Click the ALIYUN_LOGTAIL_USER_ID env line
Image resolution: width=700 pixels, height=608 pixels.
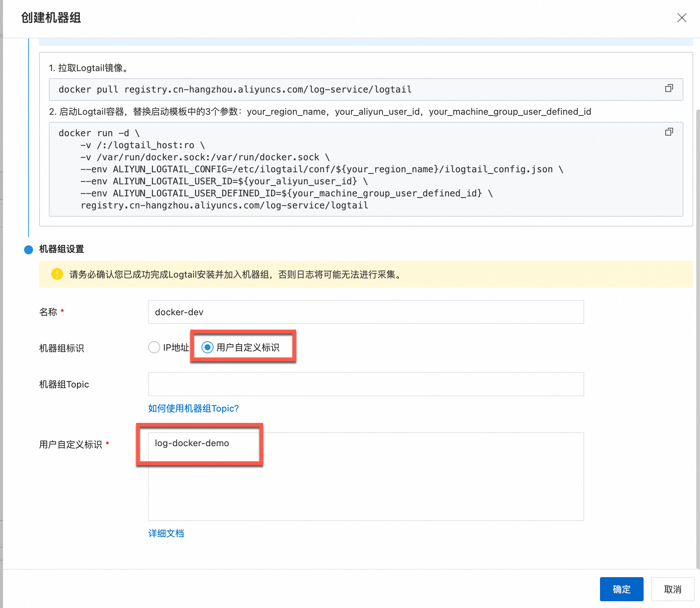pos(224,181)
